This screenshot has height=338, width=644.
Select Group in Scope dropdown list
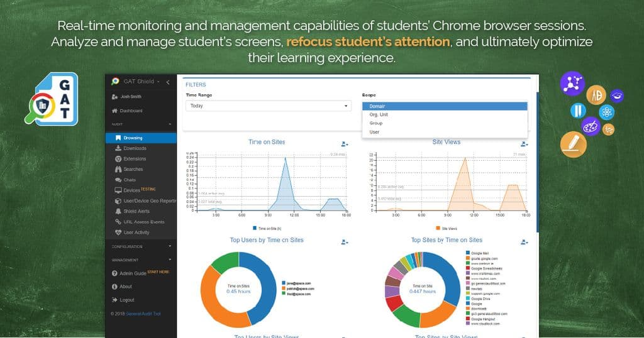445,123
